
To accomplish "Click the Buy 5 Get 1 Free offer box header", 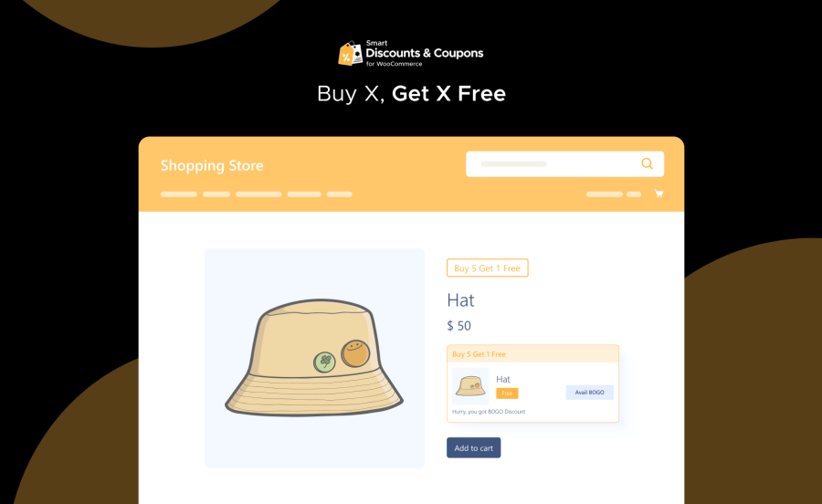I will coord(532,354).
